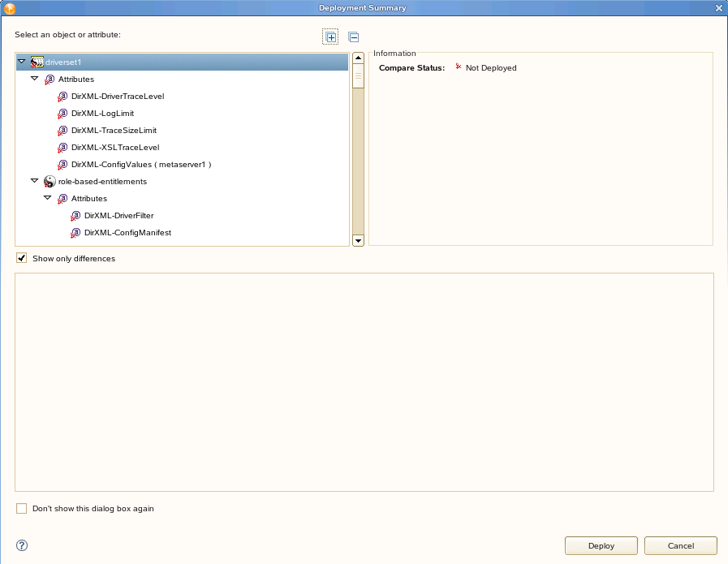Click the attribute icon beside DirXML-XSLTraceLevel
This screenshot has width=728, height=564.
pyautogui.click(x=62, y=148)
